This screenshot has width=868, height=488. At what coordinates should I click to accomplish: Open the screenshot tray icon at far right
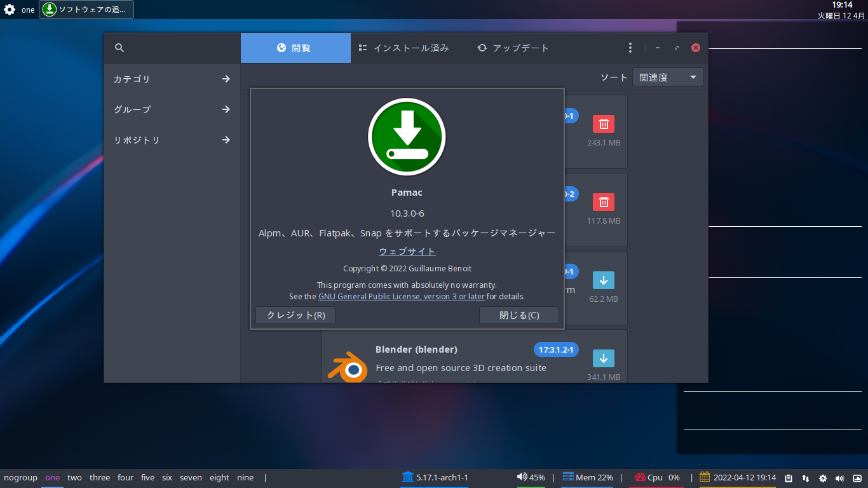(x=857, y=478)
